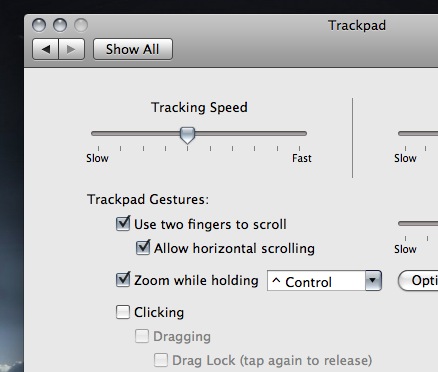The image size is (438, 372).
Task: Disable Use two fingers to scroll
Action: pos(123,223)
